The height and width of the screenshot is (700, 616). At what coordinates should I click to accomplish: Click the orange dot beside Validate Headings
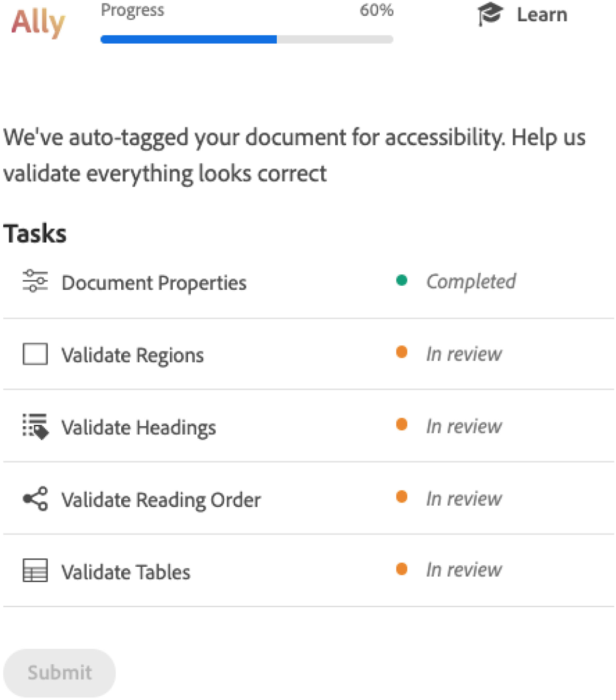point(402,424)
